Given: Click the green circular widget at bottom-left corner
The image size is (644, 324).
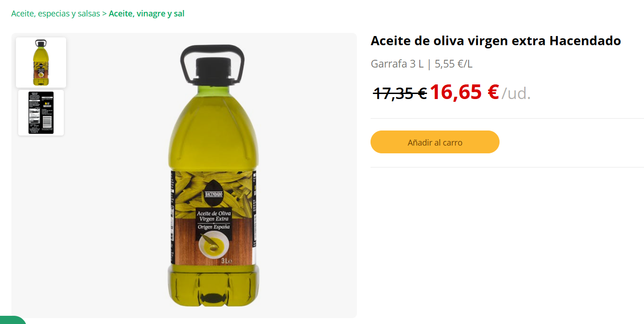Looking at the screenshot, I should pyautogui.click(x=13, y=320).
